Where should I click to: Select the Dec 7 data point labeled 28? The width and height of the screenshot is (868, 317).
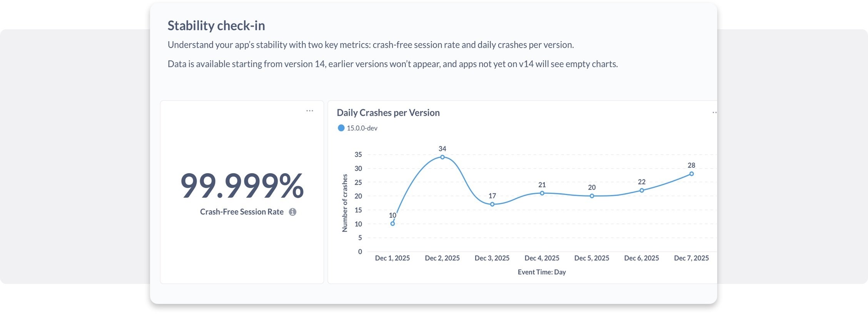pos(691,174)
